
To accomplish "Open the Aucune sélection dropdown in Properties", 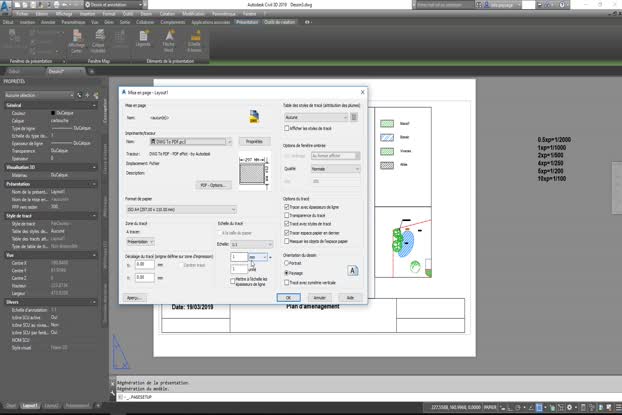I will 39,95.
